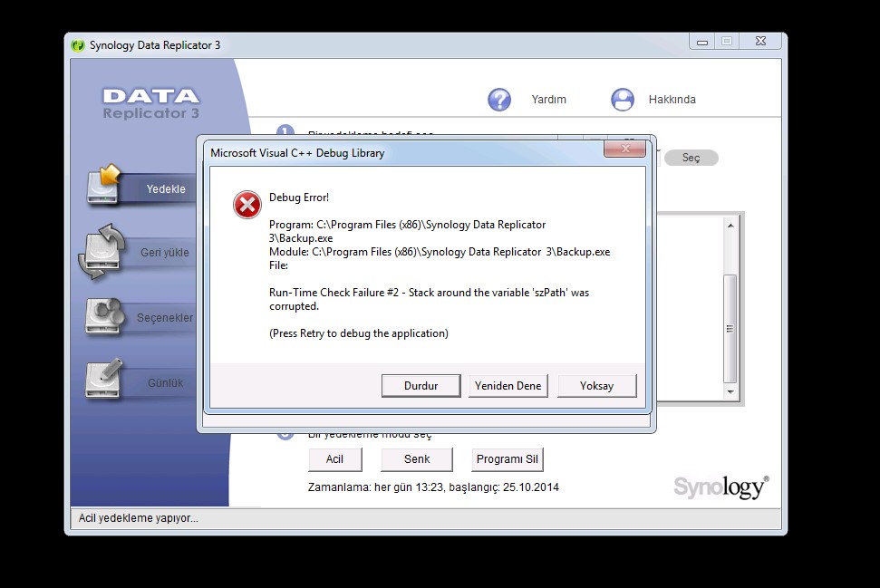Image resolution: width=880 pixels, height=588 pixels.
Task: Open the Geri yükle restore icon
Action: coord(101,251)
